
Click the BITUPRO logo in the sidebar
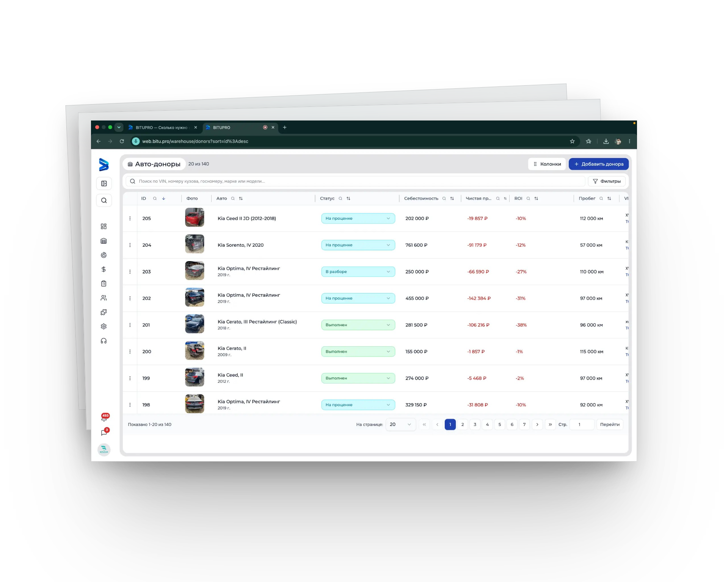click(104, 164)
